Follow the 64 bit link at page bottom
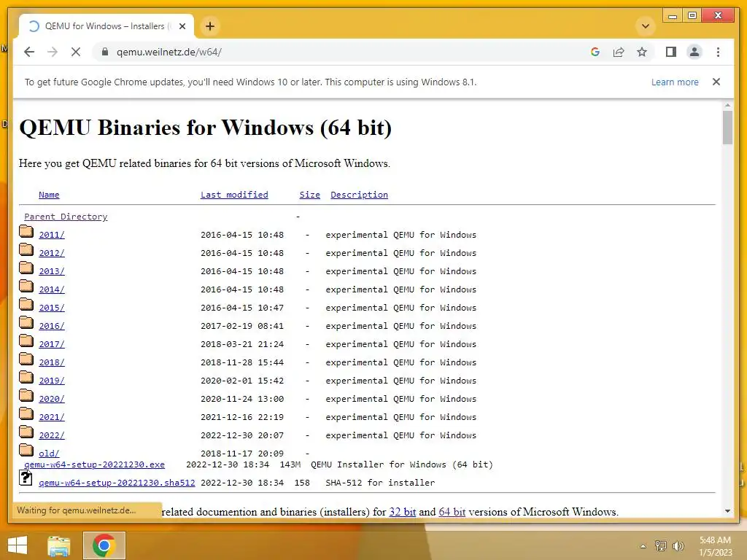This screenshot has height=560, width=747. (x=452, y=512)
